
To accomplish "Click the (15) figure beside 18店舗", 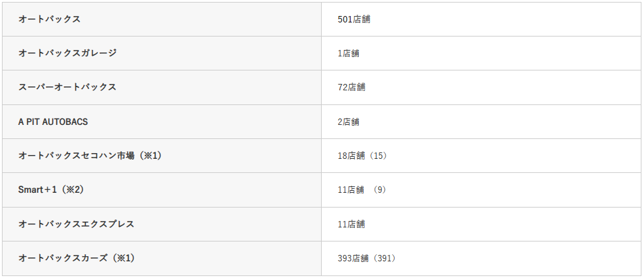I will click(379, 156).
